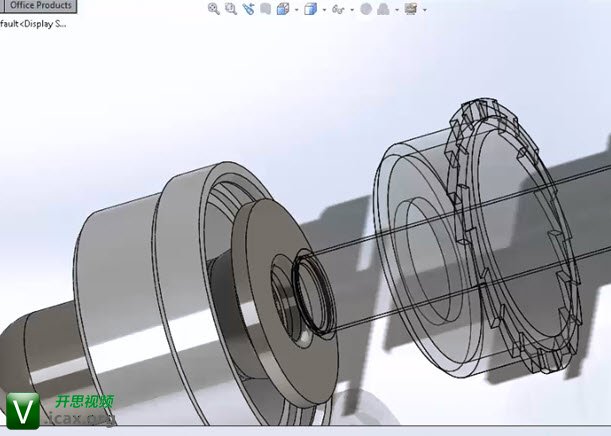Open the View Settings dropdown arrow
Screen dimensions: 611x436
[423, 10]
